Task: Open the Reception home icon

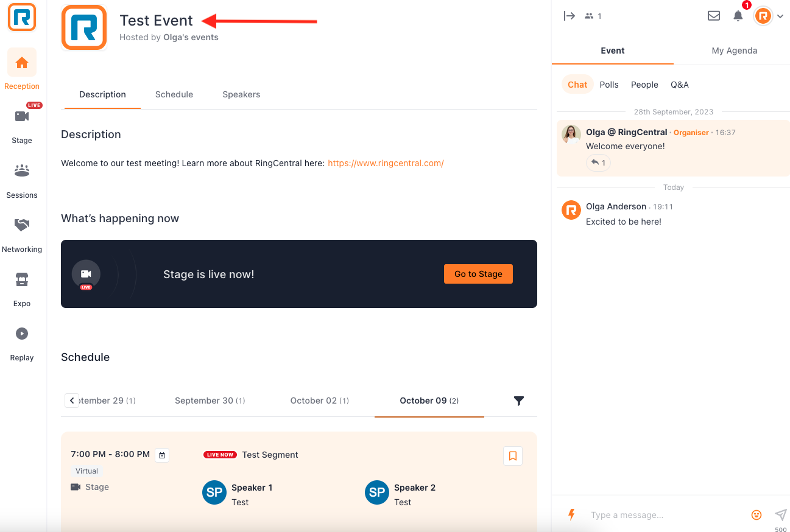Action: (22, 63)
